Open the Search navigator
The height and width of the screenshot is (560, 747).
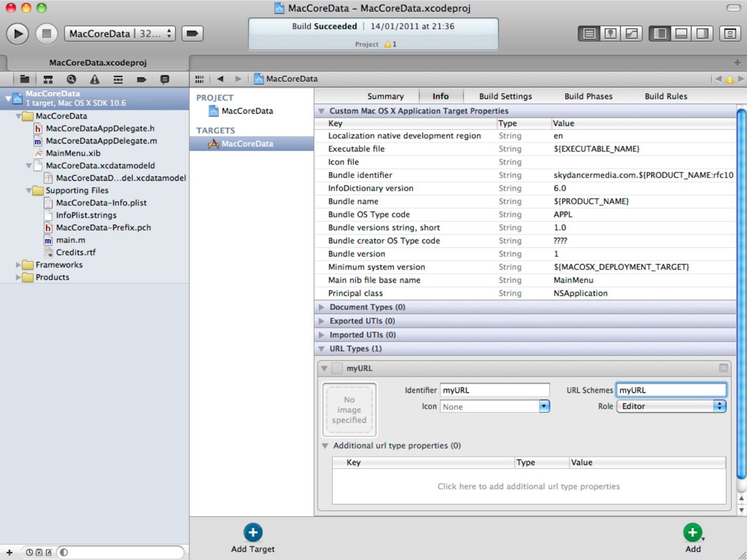point(71,79)
